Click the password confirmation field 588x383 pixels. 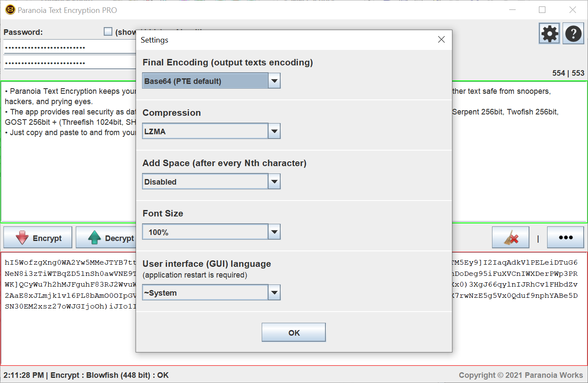(70, 62)
